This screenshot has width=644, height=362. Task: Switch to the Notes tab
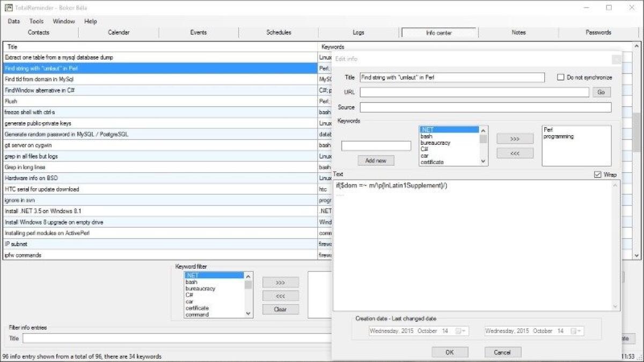(518, 32)
